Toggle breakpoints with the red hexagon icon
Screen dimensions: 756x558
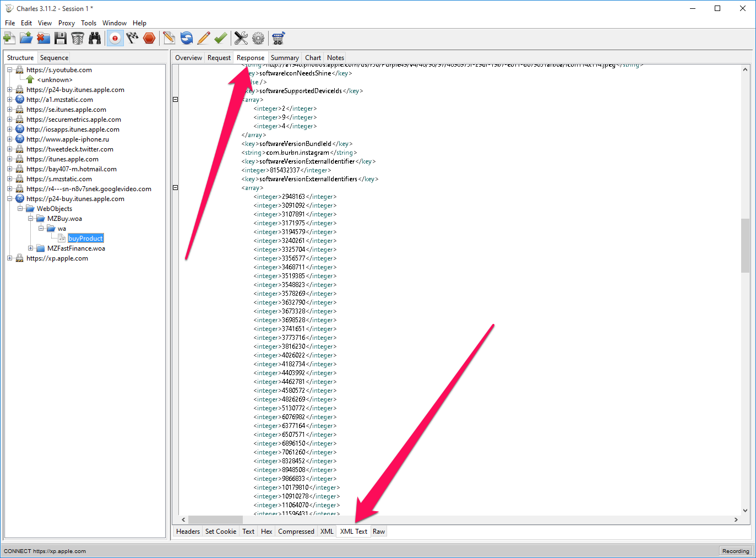pyautogui.click(x=149, y=38)
